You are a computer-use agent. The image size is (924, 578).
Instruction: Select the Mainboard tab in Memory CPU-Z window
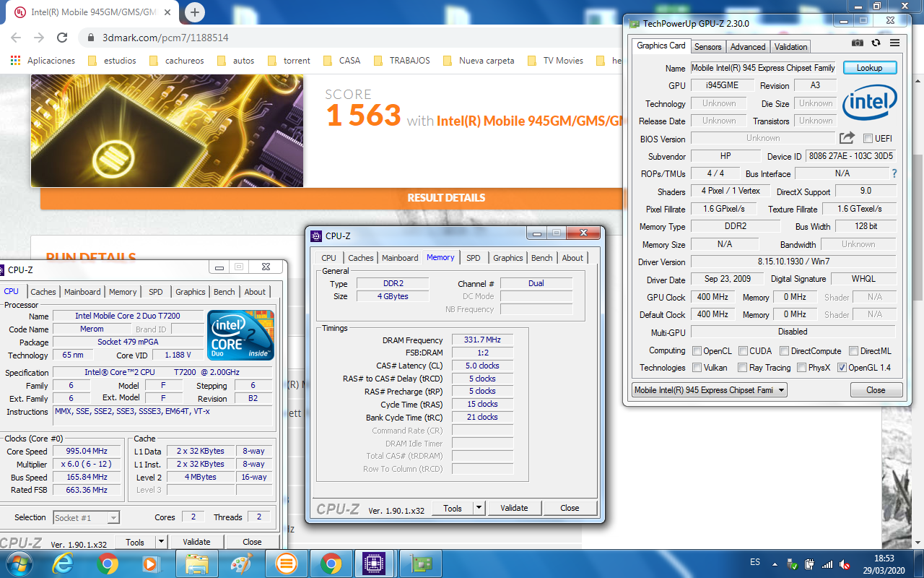click(400, 258)
